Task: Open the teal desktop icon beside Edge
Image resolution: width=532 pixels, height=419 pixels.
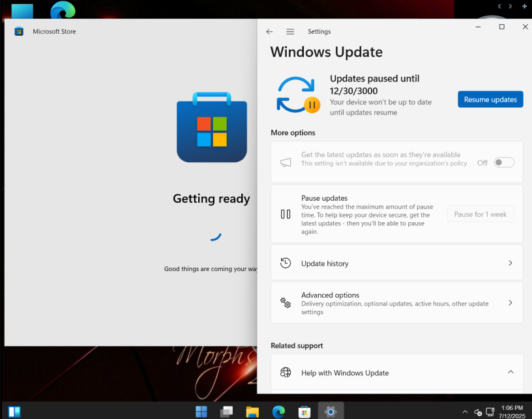Action: [22, 11]
